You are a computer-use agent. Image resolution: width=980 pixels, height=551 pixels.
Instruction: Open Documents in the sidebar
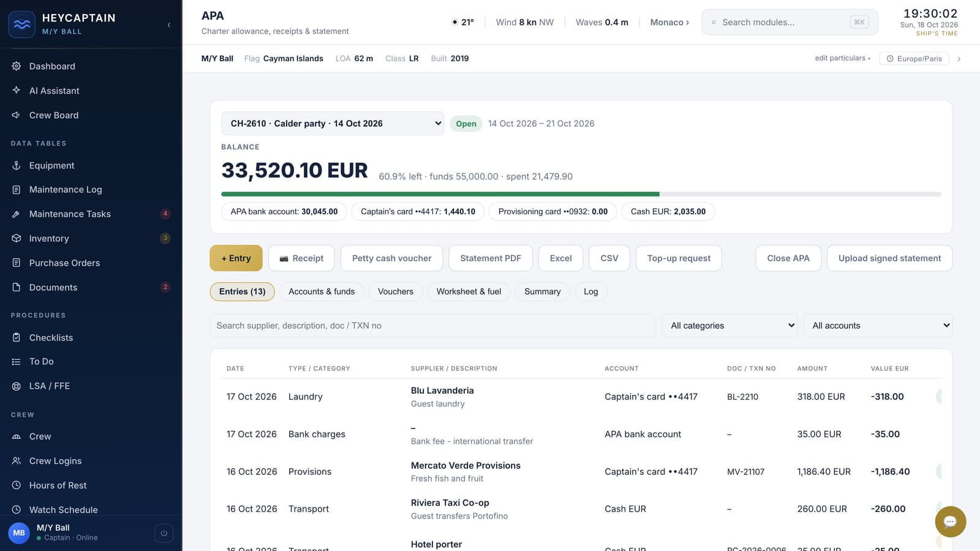pyautogui.click(x=91, y=287)
